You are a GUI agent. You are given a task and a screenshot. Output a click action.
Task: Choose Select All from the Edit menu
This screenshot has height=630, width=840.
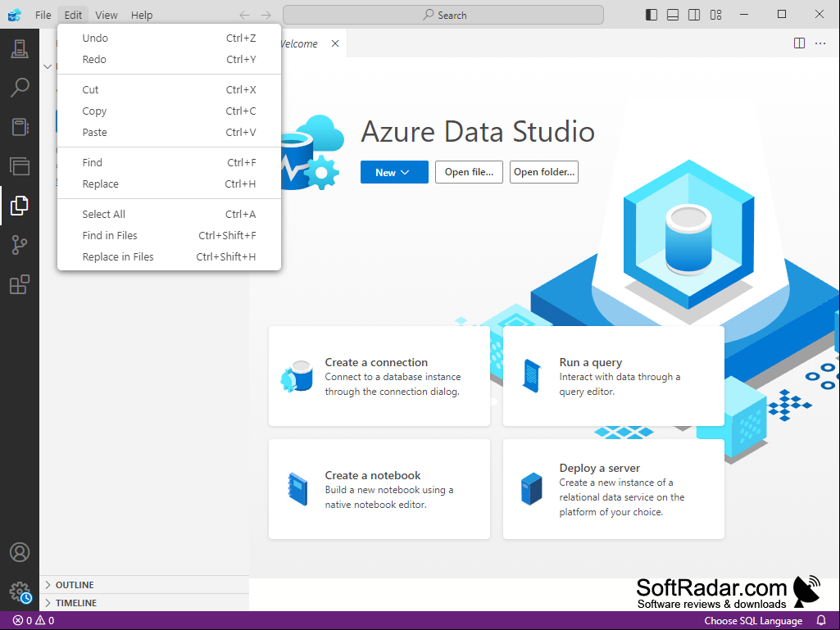169,214
